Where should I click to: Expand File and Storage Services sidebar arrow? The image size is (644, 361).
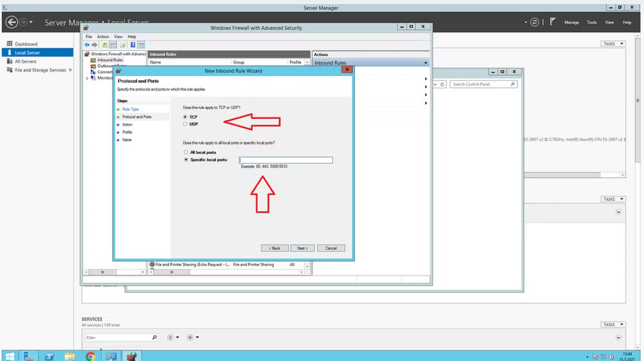[70, 70]
